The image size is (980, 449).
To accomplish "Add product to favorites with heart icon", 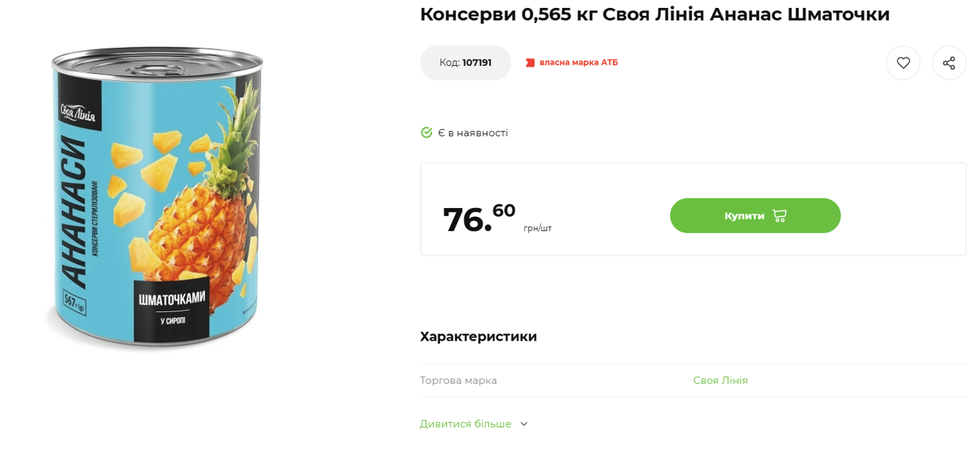I will [903, 63].
